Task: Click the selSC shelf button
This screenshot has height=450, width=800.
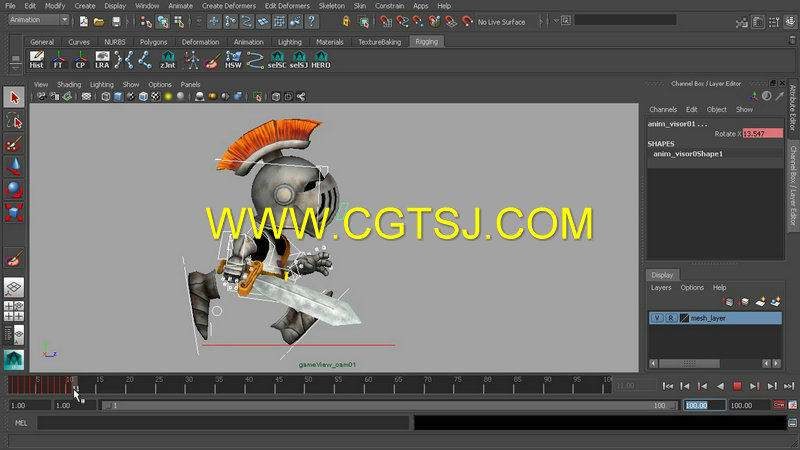Action: (x=277, y=60)
